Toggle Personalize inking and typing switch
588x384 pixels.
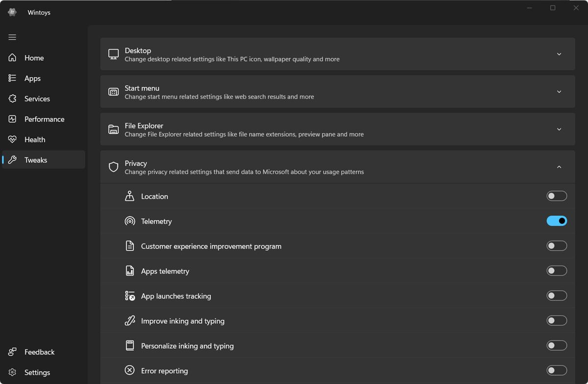click(557, 346)
